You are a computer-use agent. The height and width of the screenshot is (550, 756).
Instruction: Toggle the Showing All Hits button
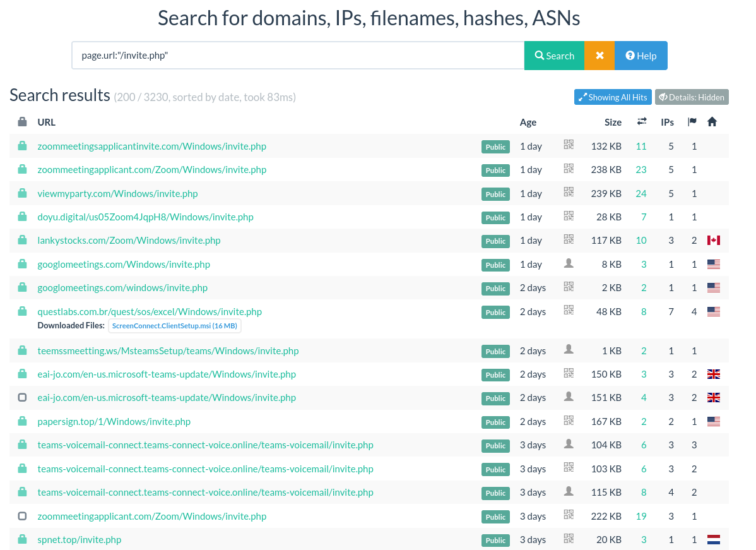click(613, 97)
